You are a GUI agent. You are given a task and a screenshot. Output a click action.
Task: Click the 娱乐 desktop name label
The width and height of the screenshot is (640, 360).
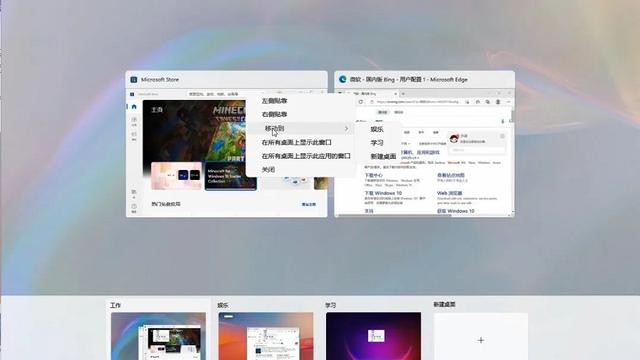(223, 305)
